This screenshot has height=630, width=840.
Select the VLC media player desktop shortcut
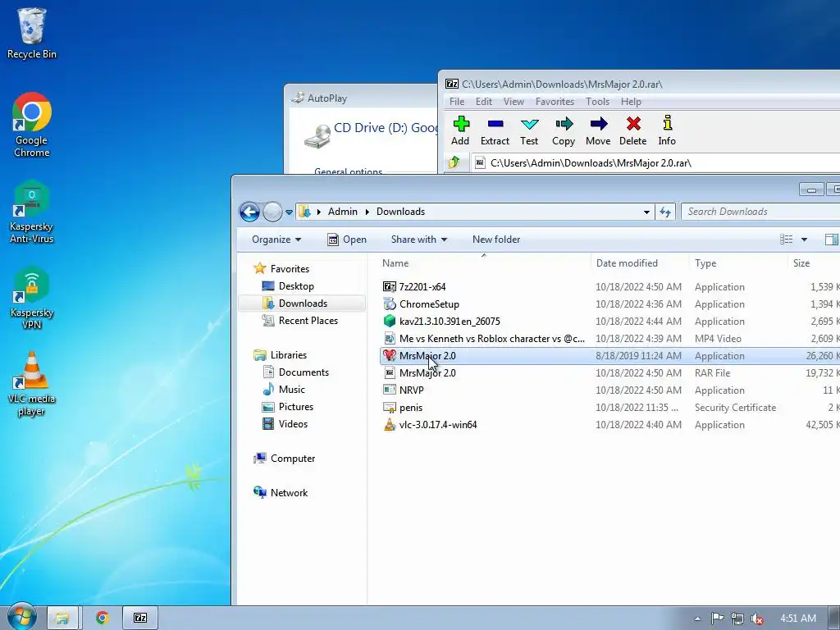[x=32, y=384]
